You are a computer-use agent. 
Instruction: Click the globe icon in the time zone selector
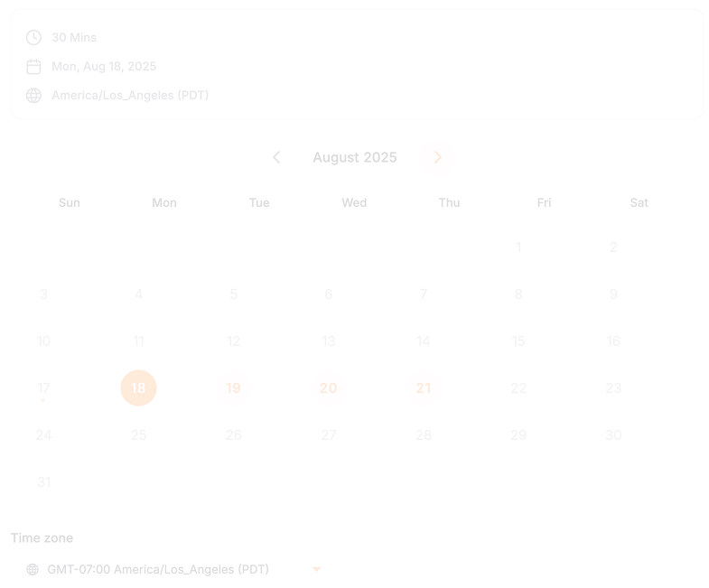(x=33, y=570)
